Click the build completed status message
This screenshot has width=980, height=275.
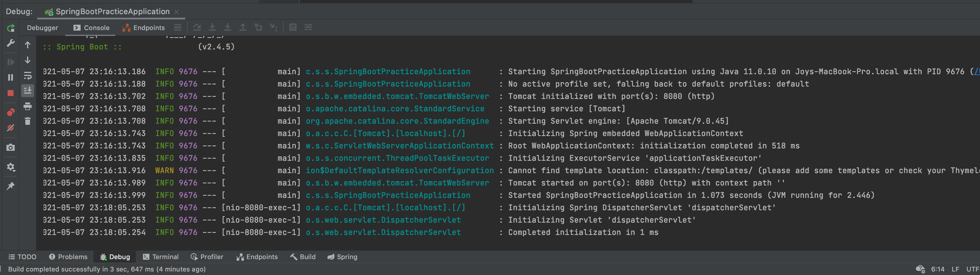click(x=107, y=269)
